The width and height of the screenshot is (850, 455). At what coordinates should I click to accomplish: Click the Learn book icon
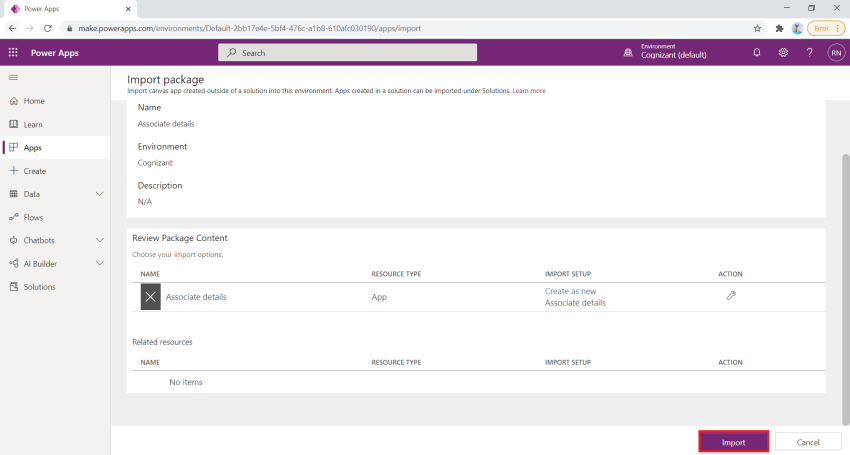coord(14,124)
